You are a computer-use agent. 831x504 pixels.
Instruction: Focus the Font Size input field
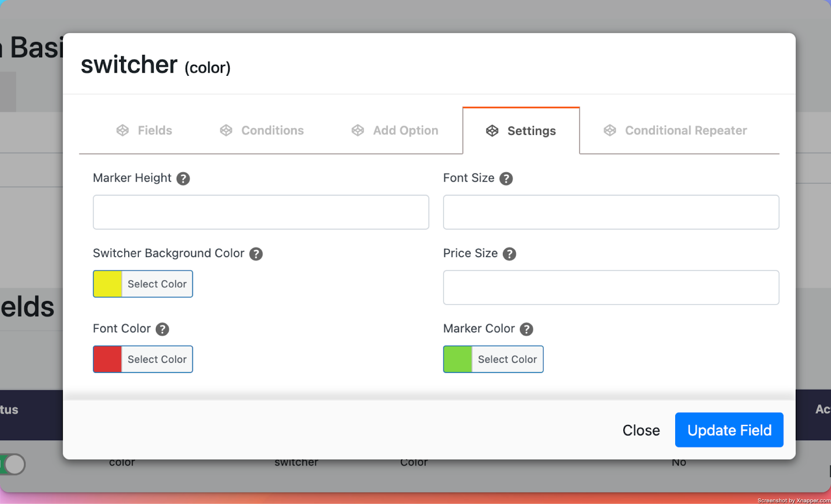pyautogui.click(x=611, y=212)
